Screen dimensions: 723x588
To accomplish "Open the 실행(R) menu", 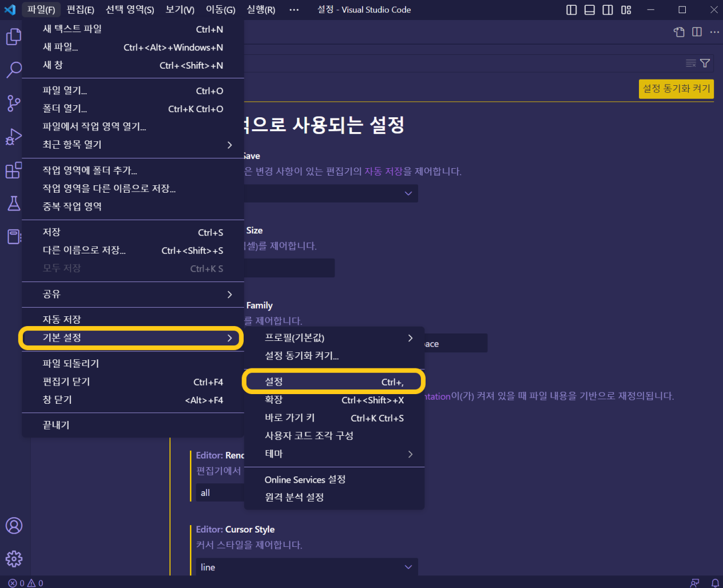I will [x=261, y=10].
